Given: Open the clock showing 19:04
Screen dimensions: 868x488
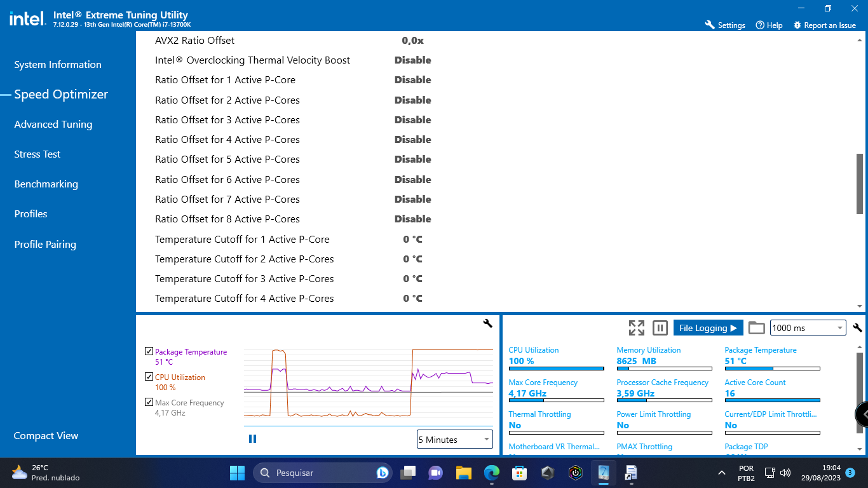Looking at the screenshot, I should (x=822, y=473).
